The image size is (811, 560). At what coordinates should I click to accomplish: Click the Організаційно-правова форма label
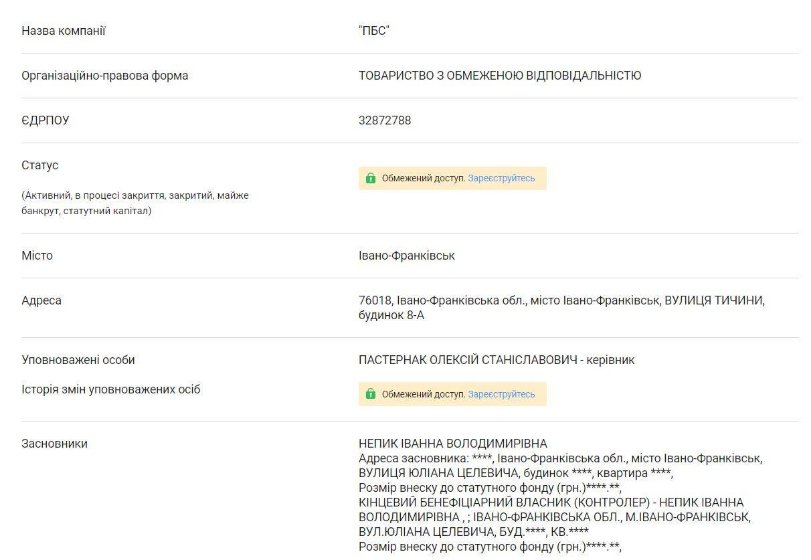click(105, 76)
